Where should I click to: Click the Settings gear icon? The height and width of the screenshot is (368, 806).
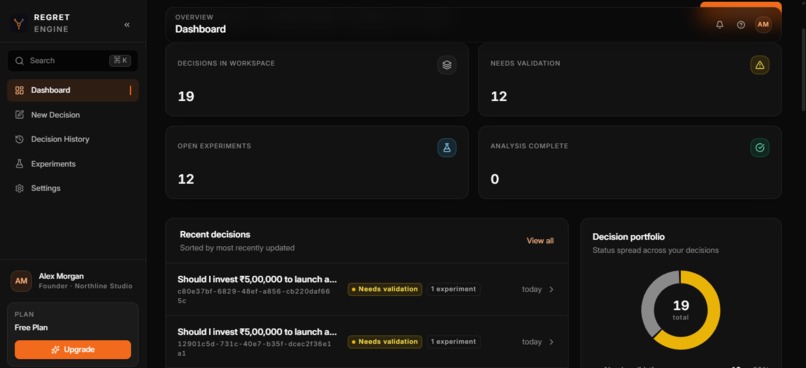20,188
